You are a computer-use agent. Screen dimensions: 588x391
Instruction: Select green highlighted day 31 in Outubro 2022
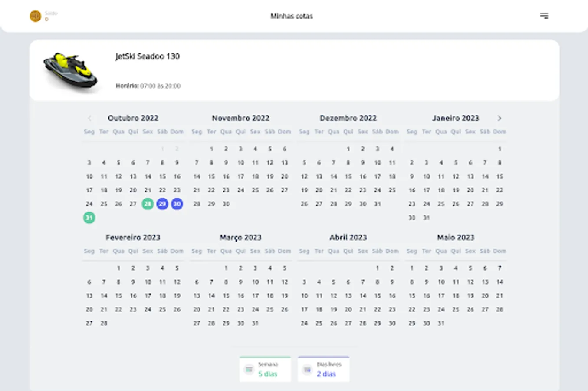[x=89, y=218]
